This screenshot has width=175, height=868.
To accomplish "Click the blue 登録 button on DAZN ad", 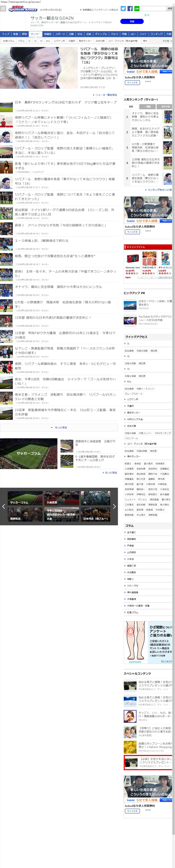I will click(x=132, y=22).
